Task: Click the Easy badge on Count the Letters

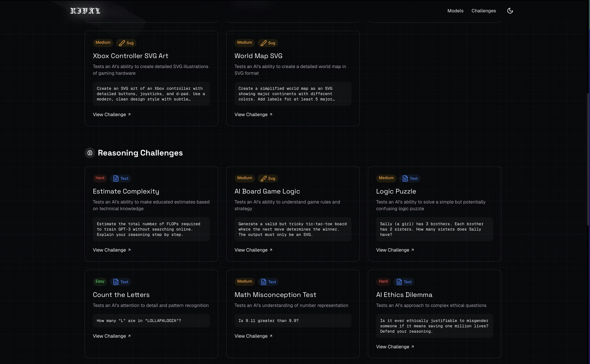Action: coord(100,281)
